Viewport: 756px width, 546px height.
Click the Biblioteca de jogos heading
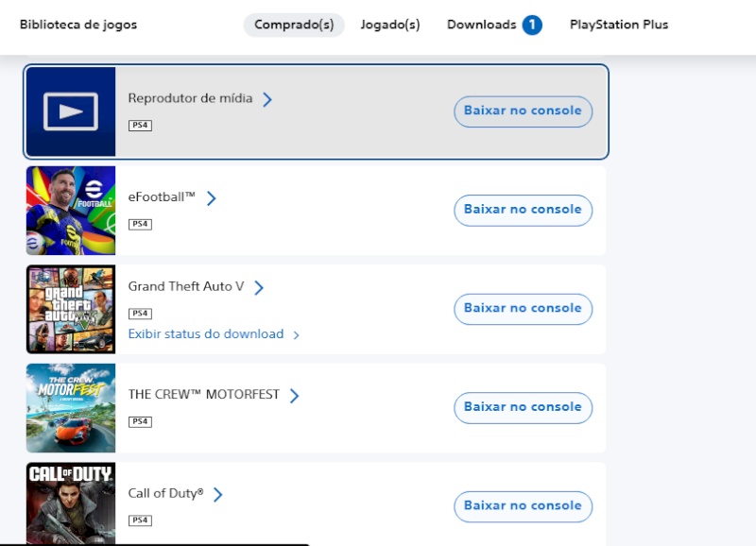point(77,25)
